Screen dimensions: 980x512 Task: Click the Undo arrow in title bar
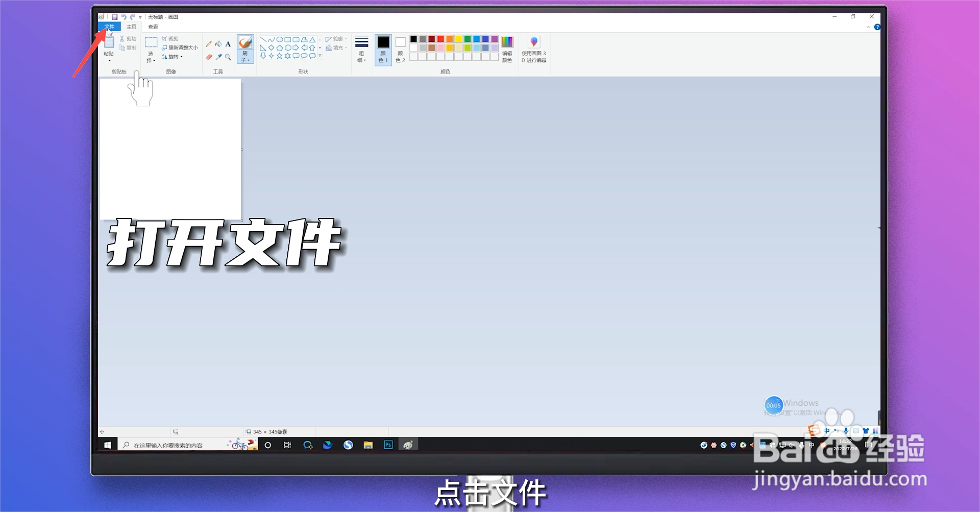(x=124, y=17)
